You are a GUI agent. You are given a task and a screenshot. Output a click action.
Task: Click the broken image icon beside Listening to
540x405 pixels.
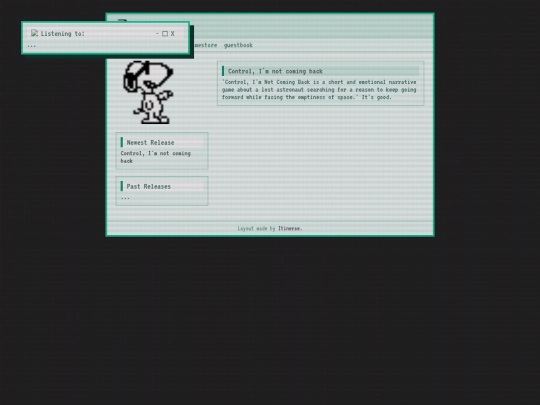tap(34, 33)
